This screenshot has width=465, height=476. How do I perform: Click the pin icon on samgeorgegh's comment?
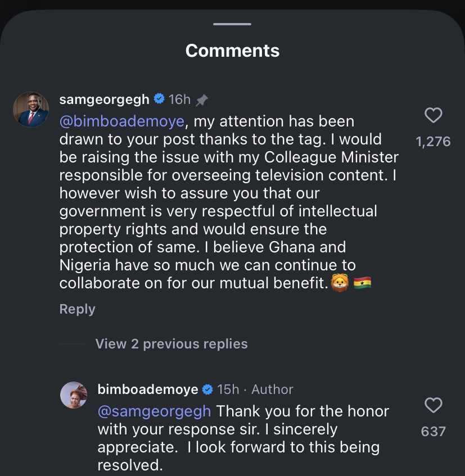point(201,100)
